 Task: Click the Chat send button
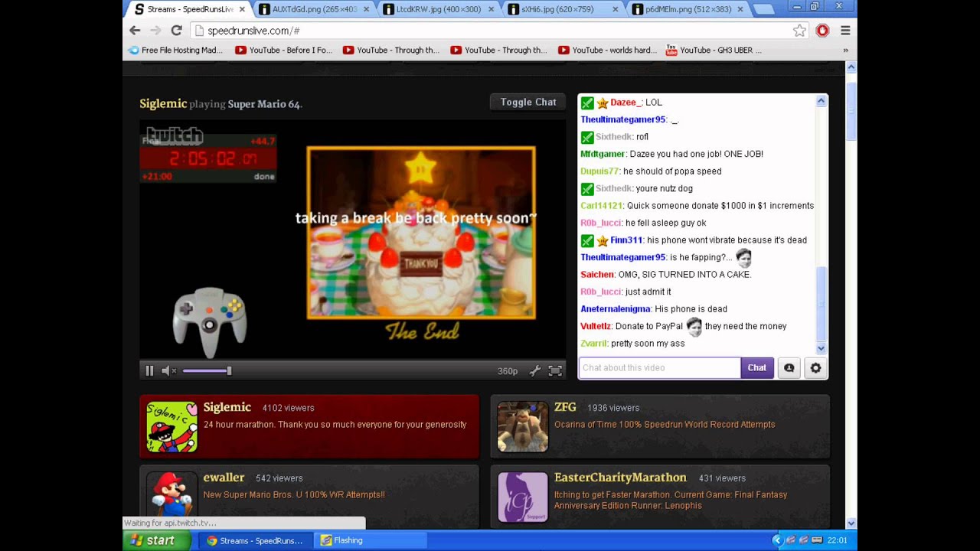pyautogui.click(x=757, y=367)
